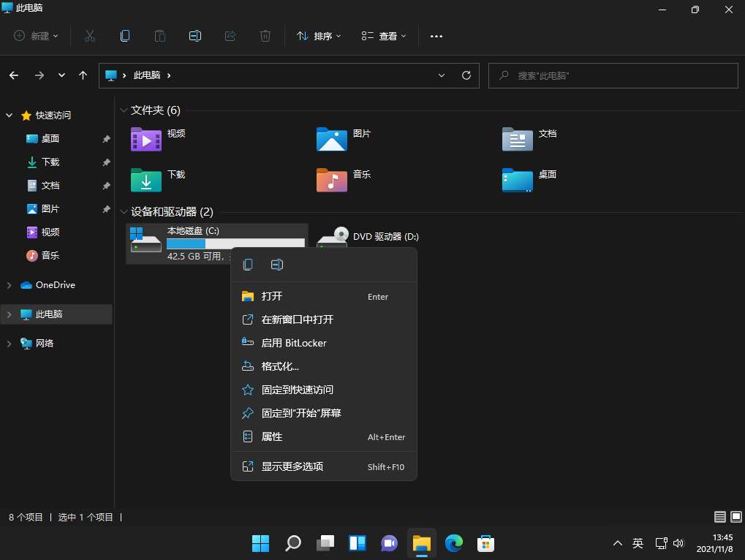Open the recent locations chevron dropdown
The image size is (745, 560).
pyautogui.click(x=61, y=75)
